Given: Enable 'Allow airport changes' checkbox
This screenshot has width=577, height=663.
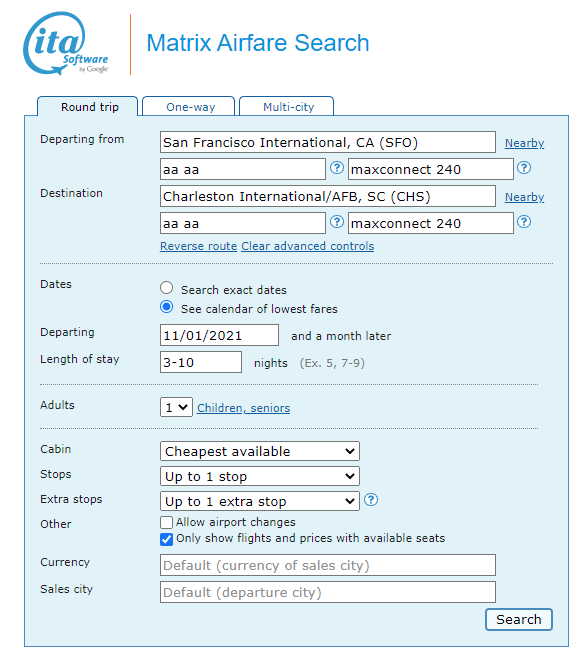Looking at the screenshot, I should point(167,523).
